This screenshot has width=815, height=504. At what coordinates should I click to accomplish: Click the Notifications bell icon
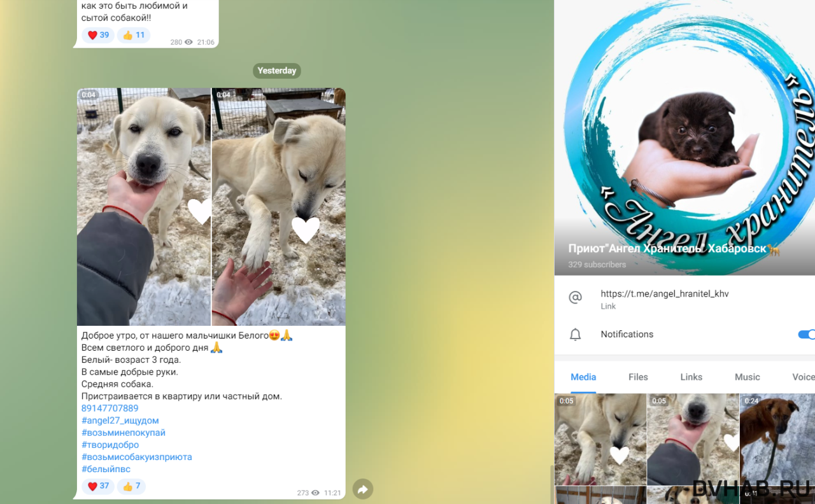575,334
